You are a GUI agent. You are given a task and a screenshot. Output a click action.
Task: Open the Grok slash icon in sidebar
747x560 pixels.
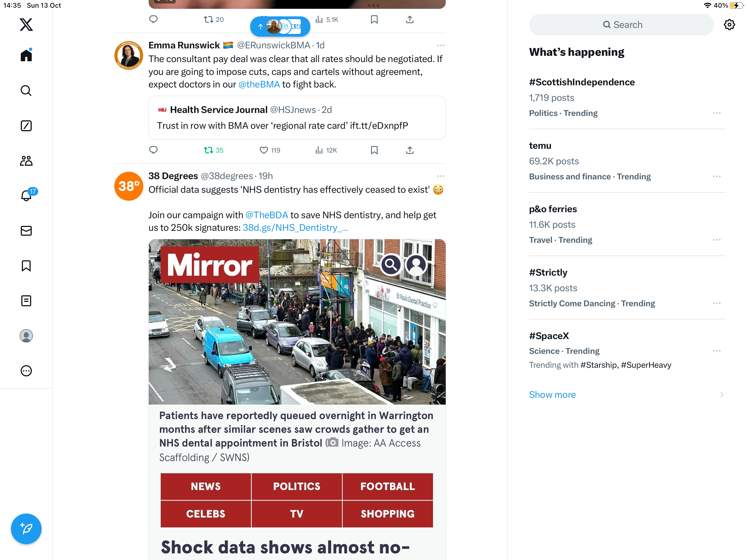coord(26,126)
